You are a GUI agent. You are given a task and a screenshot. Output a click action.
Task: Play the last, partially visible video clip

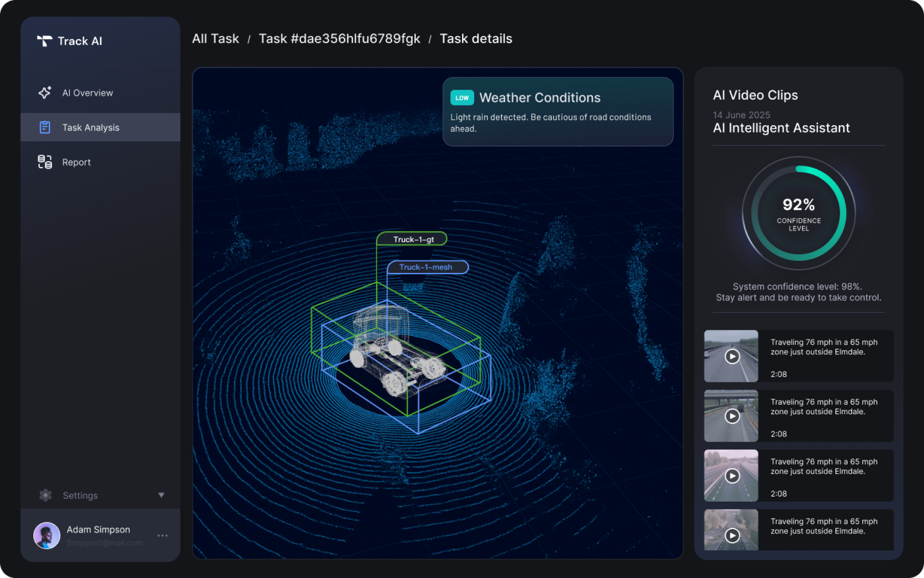pyautogui.click(x=732, y=536)
